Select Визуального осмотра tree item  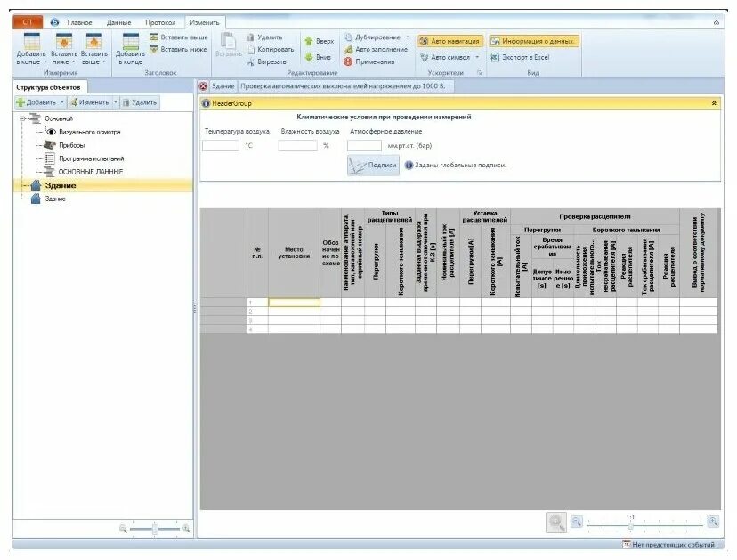(89, 132)
